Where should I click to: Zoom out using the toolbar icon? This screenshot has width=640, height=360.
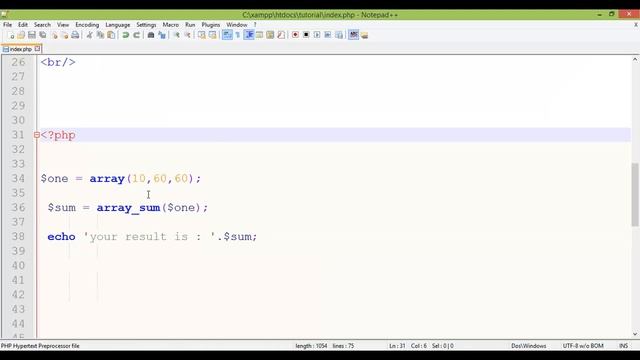(188, 35)
